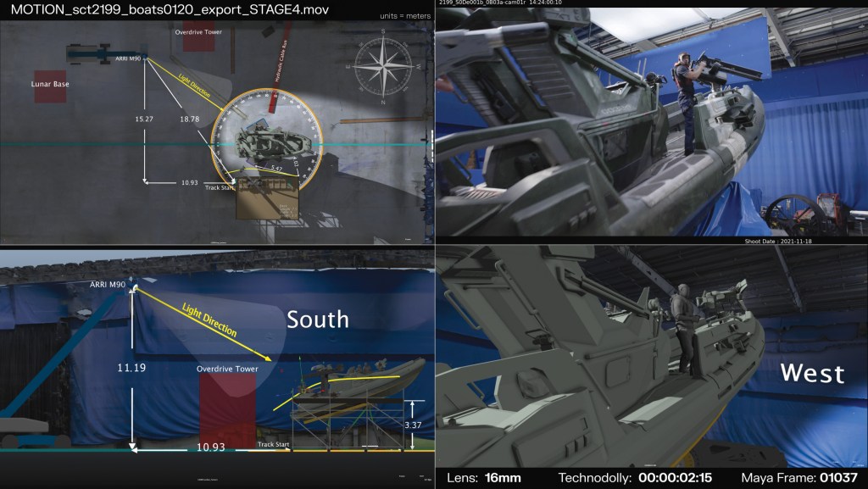Click the West view label
This screenshot has width=868, height=489.
pos(812,374)
